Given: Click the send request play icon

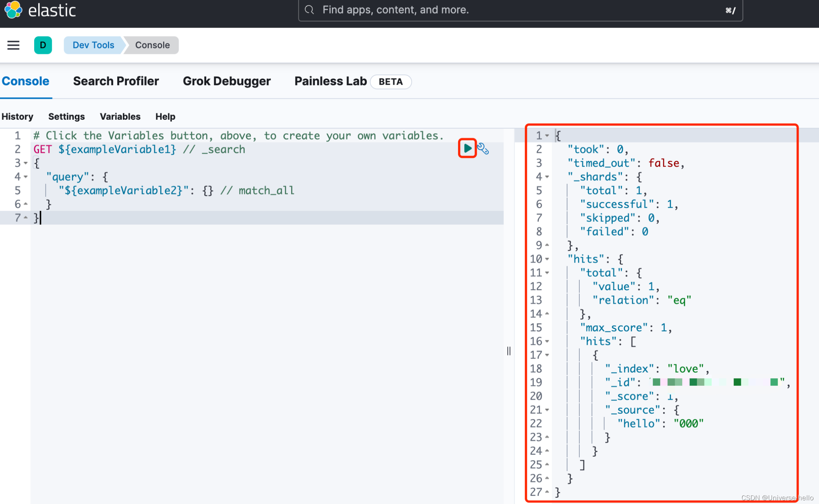Looking at the screenshot, I should click(467, 148).
